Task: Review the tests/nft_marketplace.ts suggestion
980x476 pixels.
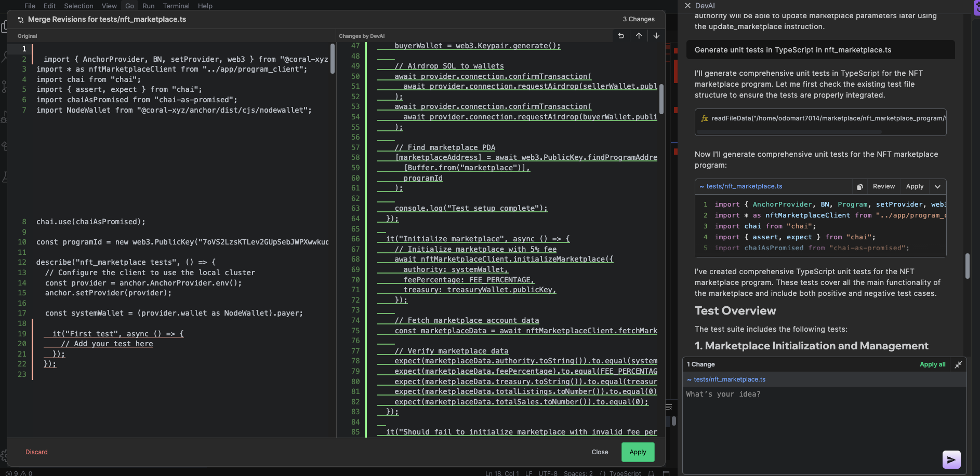Action: pos(883,186)
